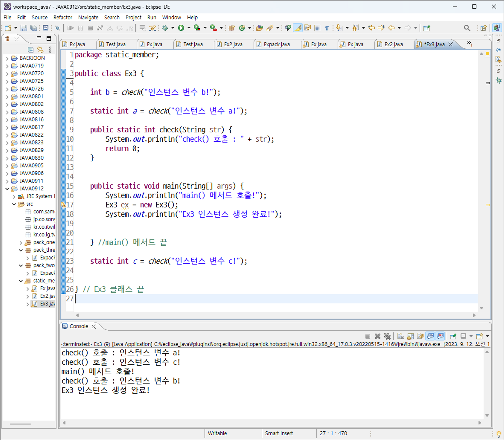Screen dimensions: 504x440
Task: Click the Debug bug icon in toolbar
Action: pyautogui.click(x=165, y=28)
